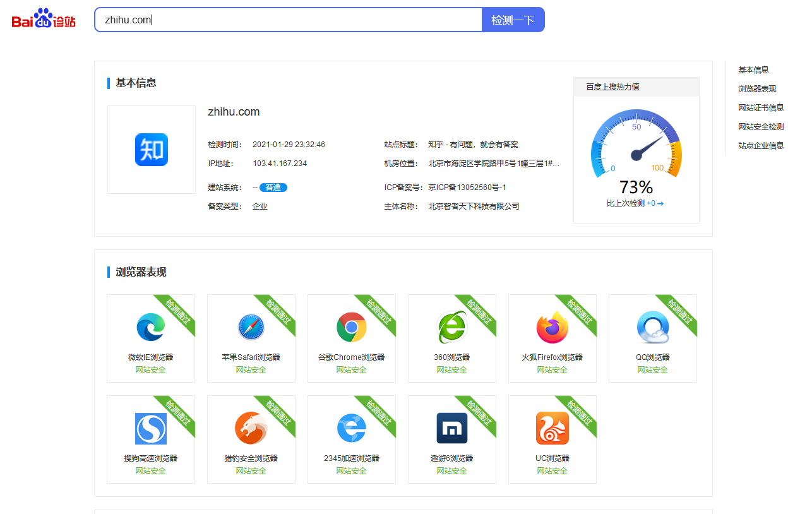Click 网站安全 under 微软IE浏览器
Image resolution: width=812 pixels, height=514 pixels.
[150, 370]
